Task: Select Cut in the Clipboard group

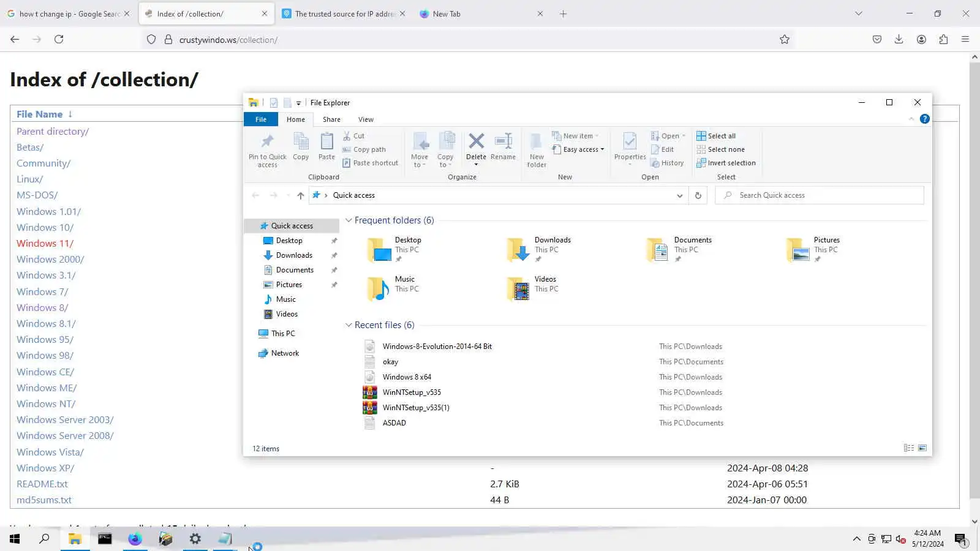Action: click(353, 136)
